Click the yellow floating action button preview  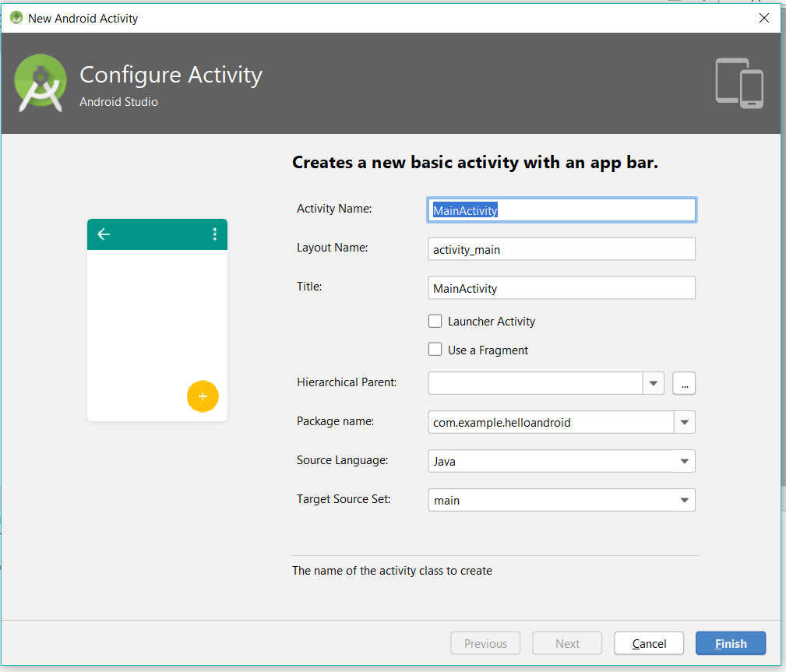(203, 396)
